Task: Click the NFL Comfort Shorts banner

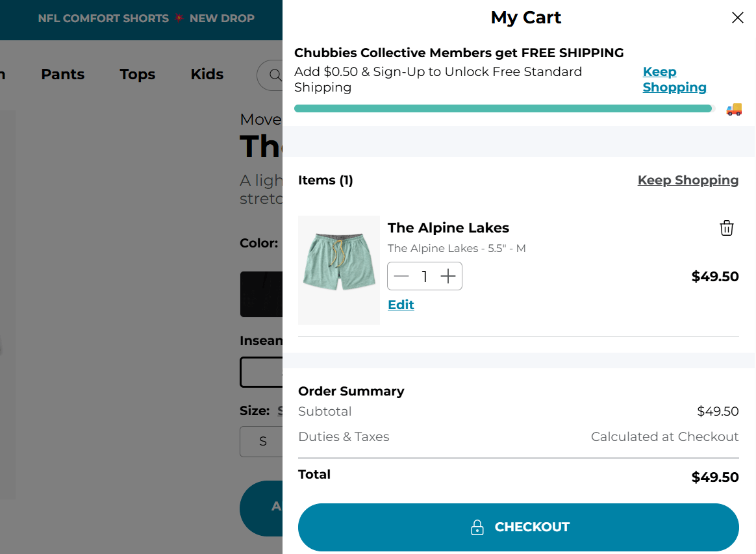Action: (146, 18)
